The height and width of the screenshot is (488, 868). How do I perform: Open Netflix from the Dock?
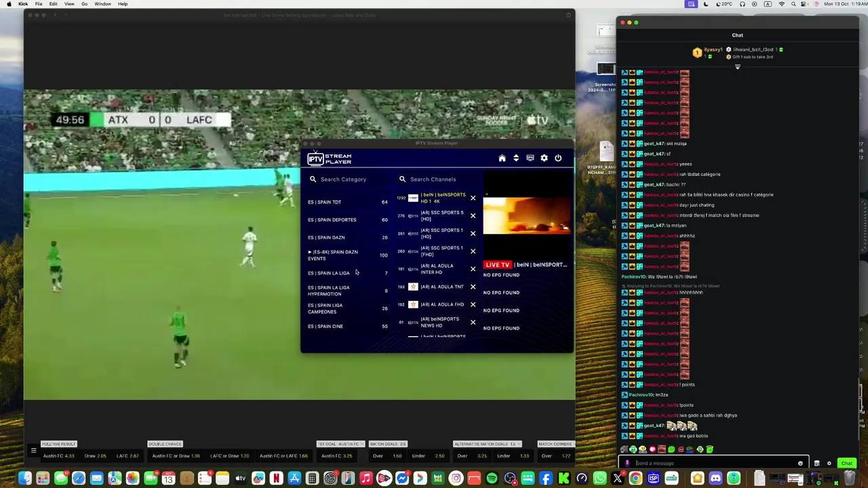click(276, 479)
